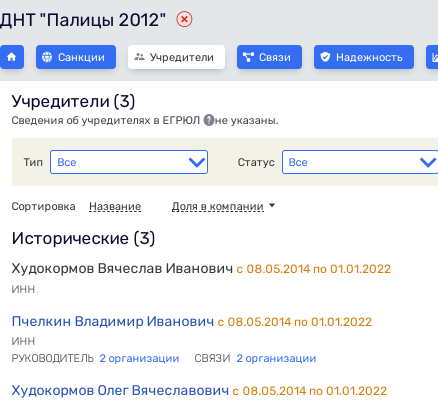Open the Связи tab

(x=269, y=57)
